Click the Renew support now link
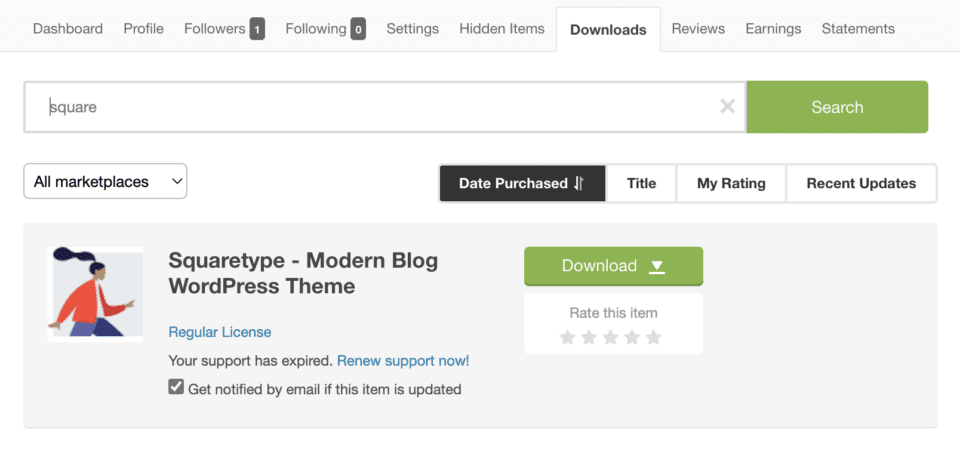 click(403, 360)
